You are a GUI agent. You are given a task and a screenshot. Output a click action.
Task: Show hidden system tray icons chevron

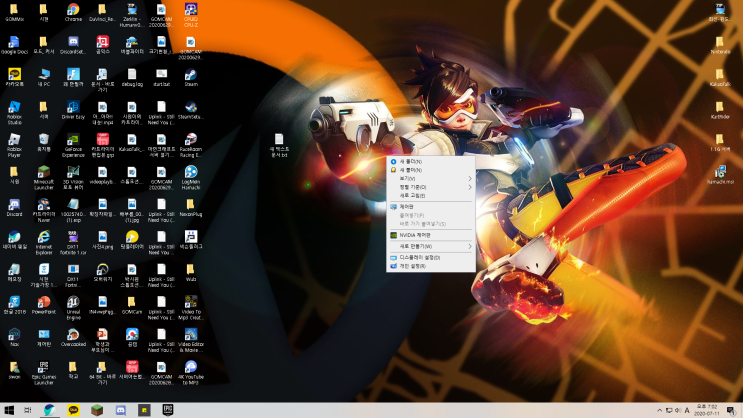(660, 410)
